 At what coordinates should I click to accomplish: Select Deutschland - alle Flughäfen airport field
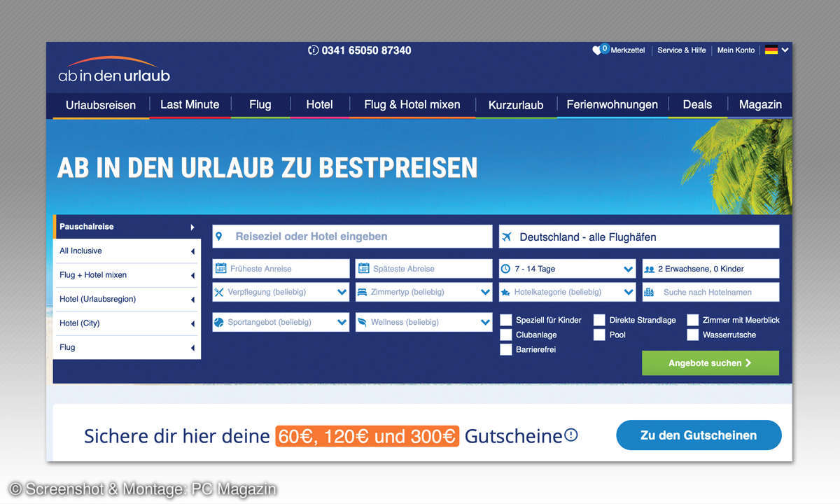click(x=639, y=237)
